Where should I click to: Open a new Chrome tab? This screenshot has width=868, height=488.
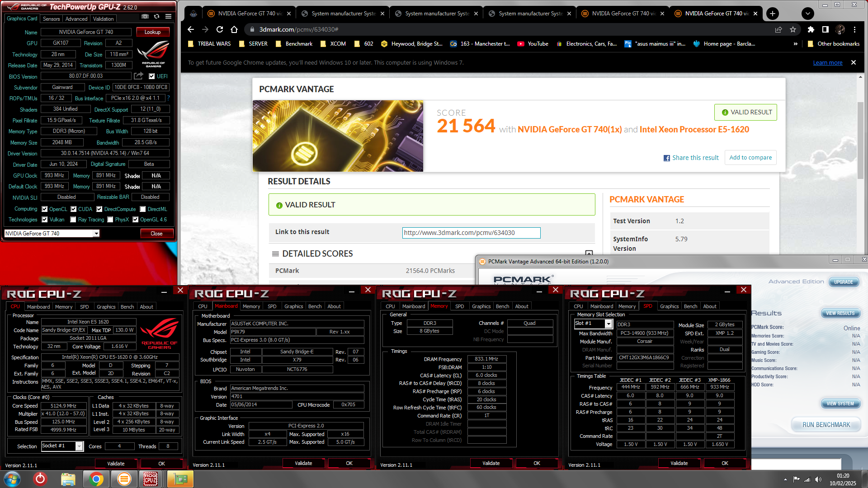773,14
